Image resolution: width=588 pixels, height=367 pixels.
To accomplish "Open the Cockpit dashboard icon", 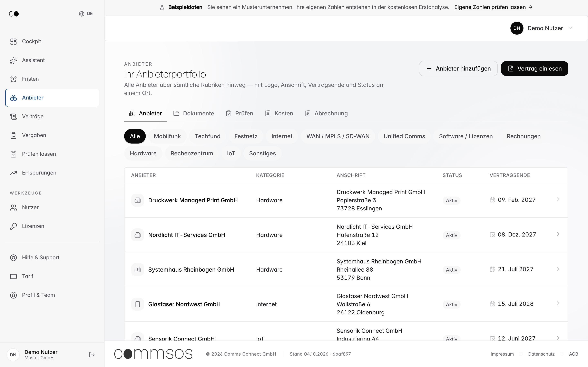I will (x=13, y=42).
